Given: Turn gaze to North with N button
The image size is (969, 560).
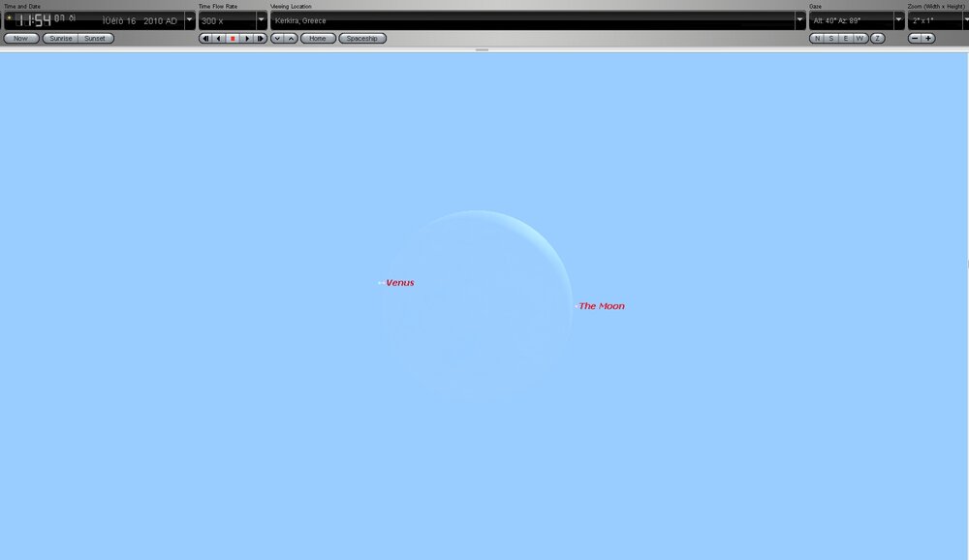Looking at the screenshot, I should pos(817,39).
